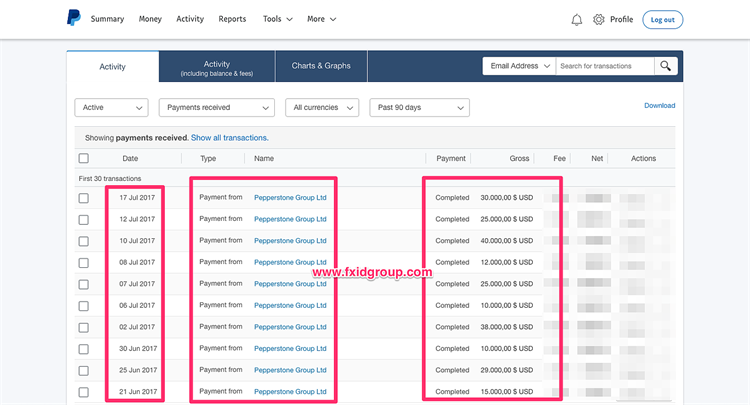
Task: Open Pepperstone Group Ltd link for 17 Jul
Action: [x=290, y=197]
